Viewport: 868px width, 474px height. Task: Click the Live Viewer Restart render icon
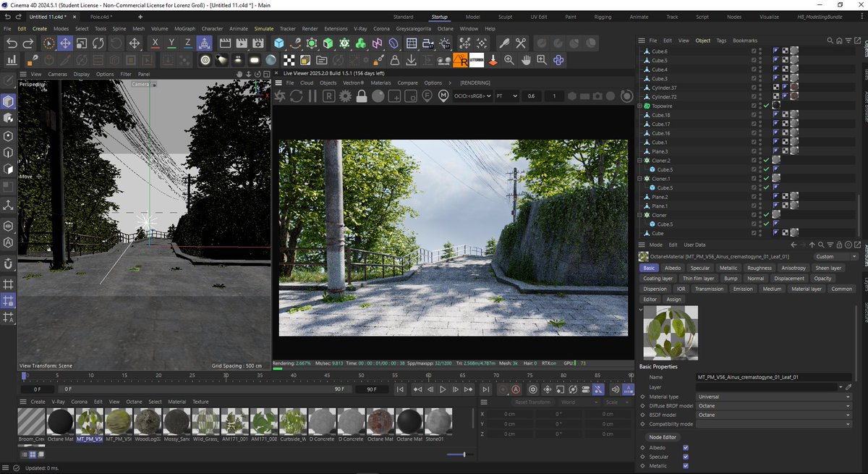tap(296, 96)
